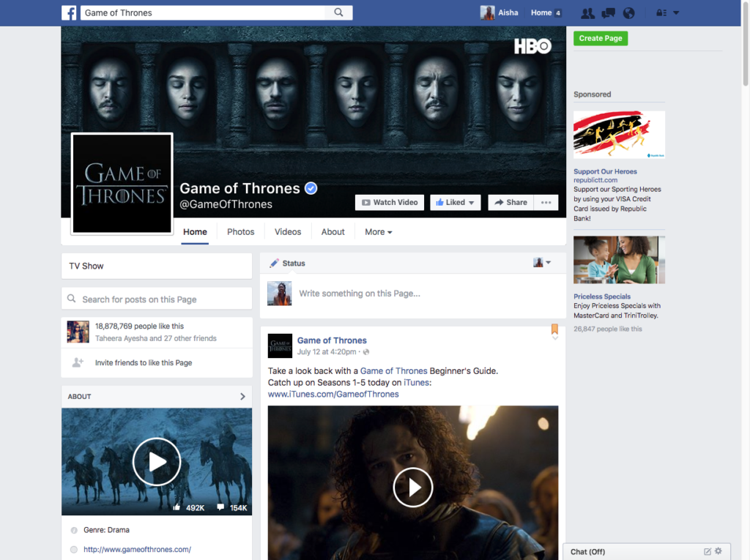
Task: Click the Watch Video button
Action: click(389, 203)
